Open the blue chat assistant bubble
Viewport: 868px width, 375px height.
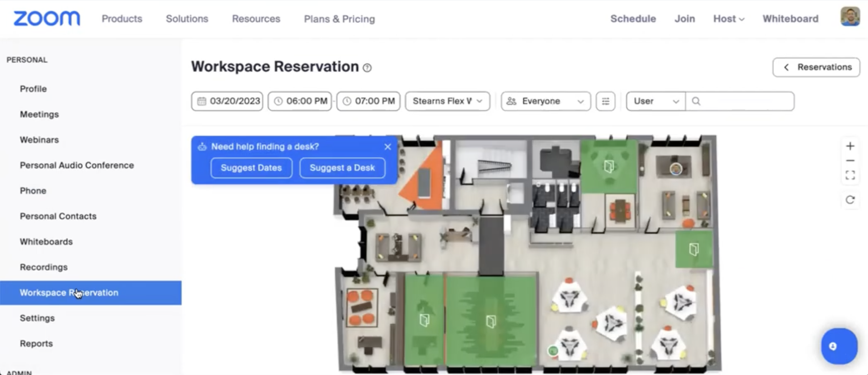click(x=839, y=346)
